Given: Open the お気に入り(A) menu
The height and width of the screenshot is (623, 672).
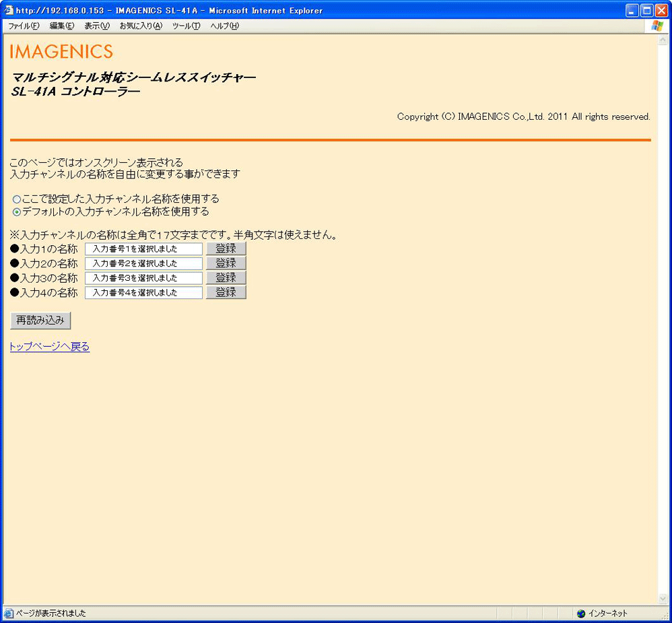Looking at the screenshot, I should click(141, 26).
